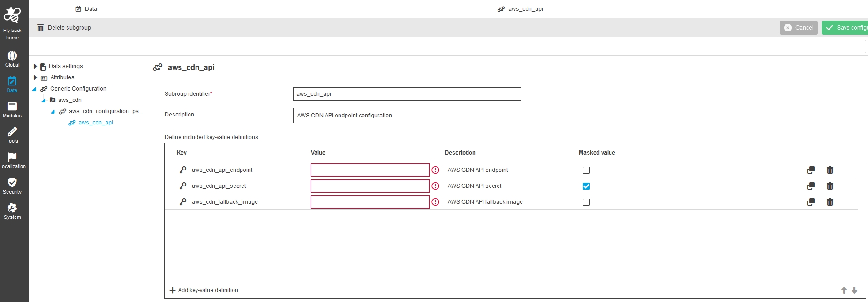Enable masked value for aws_cdn_api_endpoint
Viewport: 868px width, 302px height.
586,170
